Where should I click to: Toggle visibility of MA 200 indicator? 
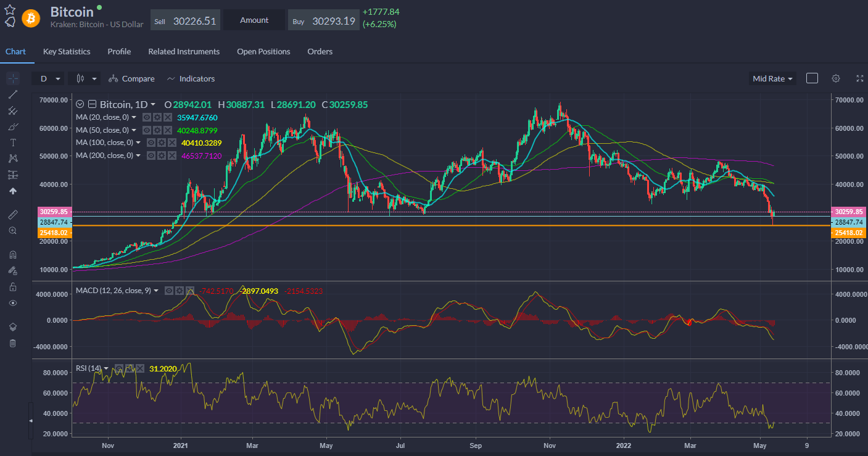click(151, 155)
